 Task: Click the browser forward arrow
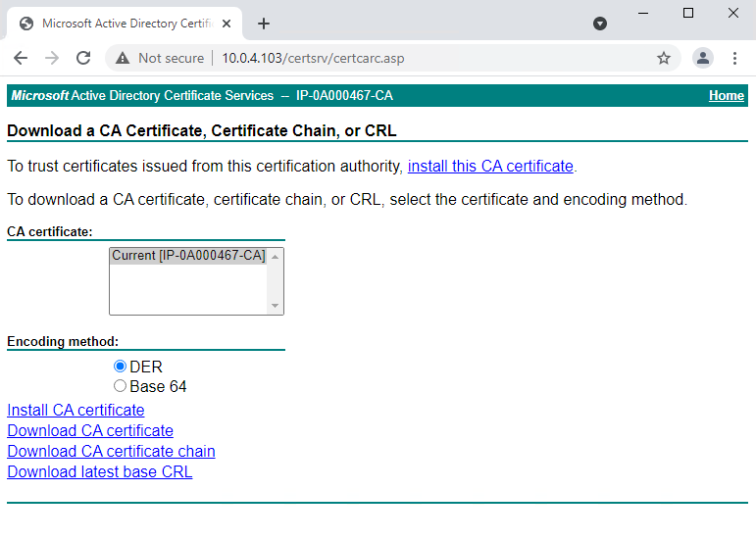click(x=52, y=58)
